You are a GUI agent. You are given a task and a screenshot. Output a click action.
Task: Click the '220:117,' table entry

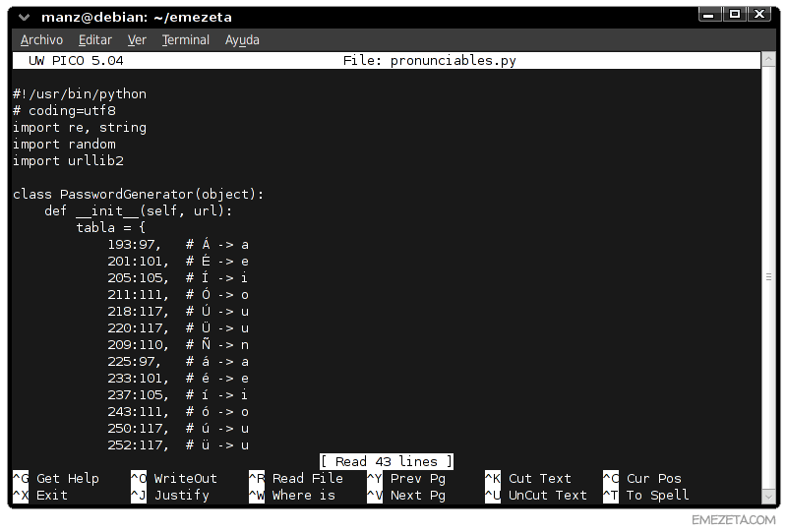138,327
